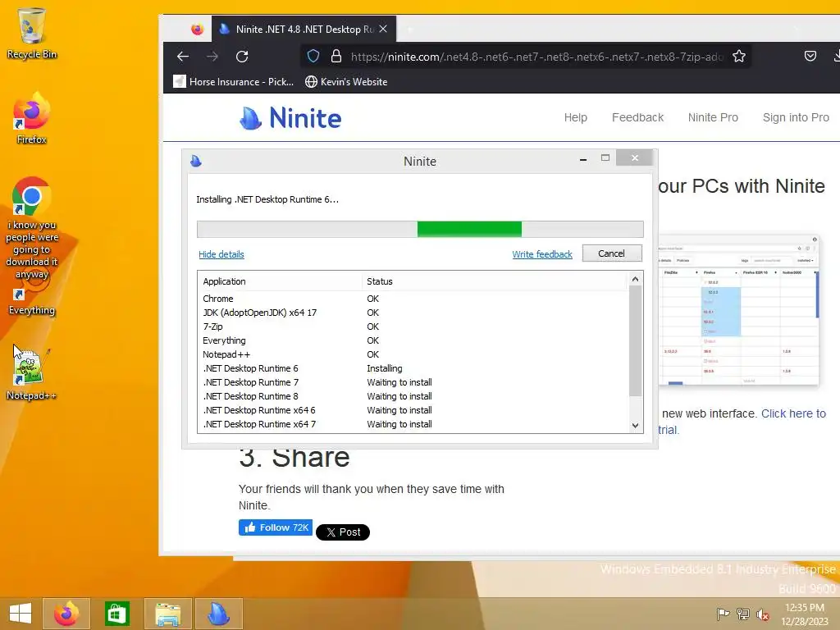The width and height of the screenshot is (840, 630).
Task: Reload the Ninite page
Action: [x=242, y=57]
